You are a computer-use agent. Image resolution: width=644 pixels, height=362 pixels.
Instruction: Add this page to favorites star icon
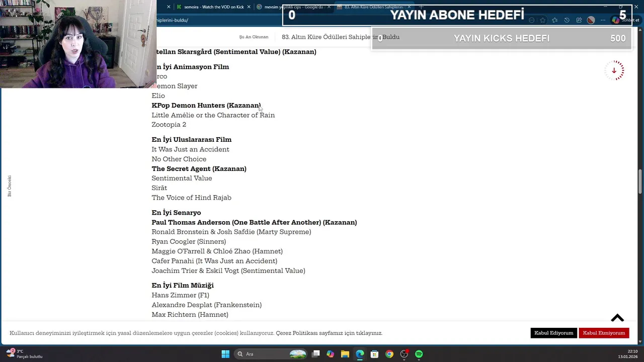click(x=542, y=20)
